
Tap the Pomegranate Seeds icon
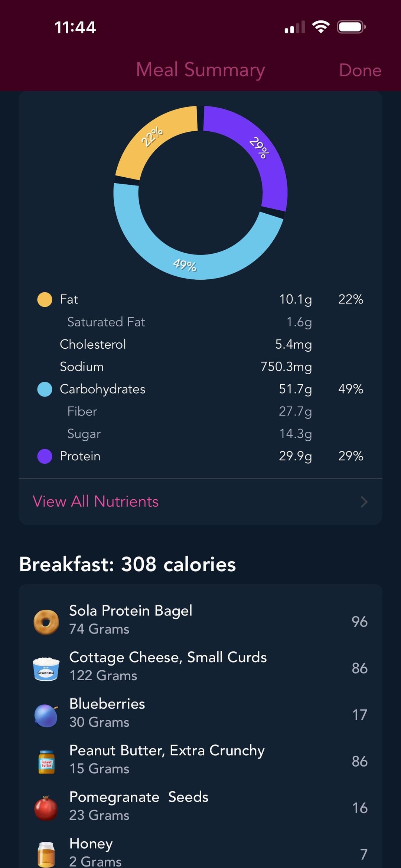pos(46,808)
